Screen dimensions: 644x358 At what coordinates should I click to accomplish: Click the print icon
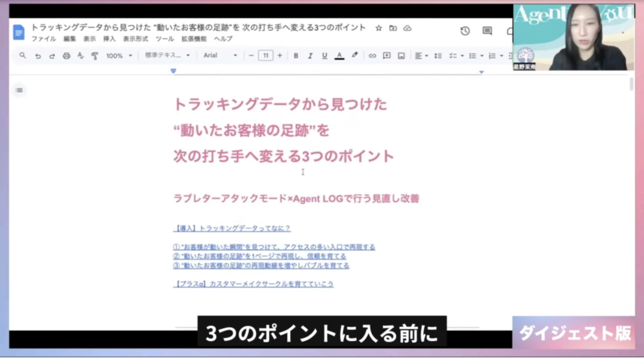(66, 56)
